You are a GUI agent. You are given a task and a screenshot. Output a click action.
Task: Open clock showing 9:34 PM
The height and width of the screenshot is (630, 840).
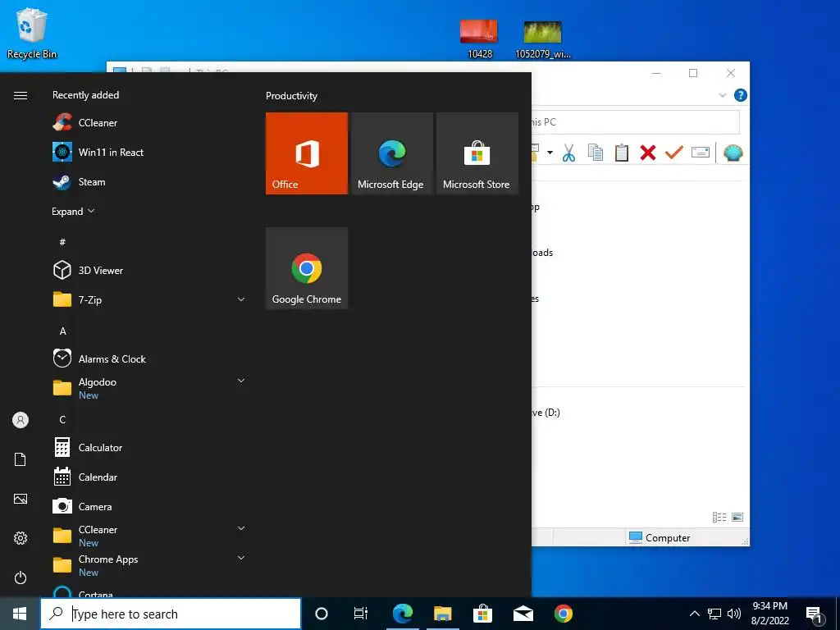pos(769,614)
